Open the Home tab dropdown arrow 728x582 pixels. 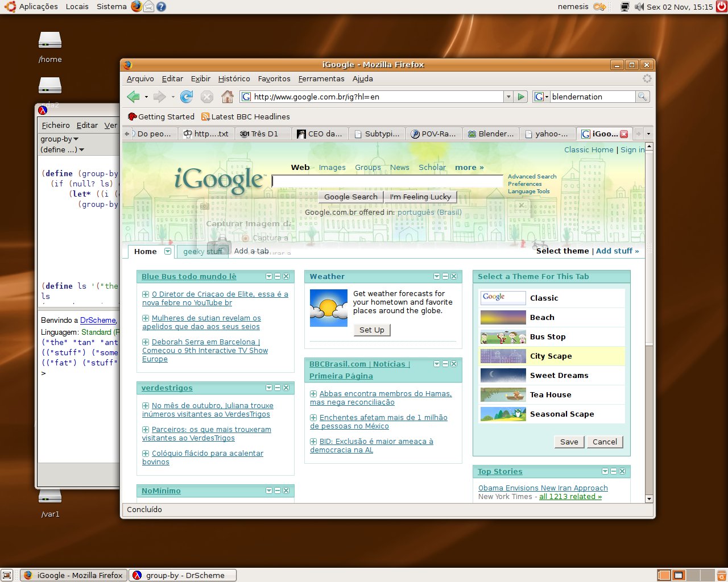click(167, 251)
